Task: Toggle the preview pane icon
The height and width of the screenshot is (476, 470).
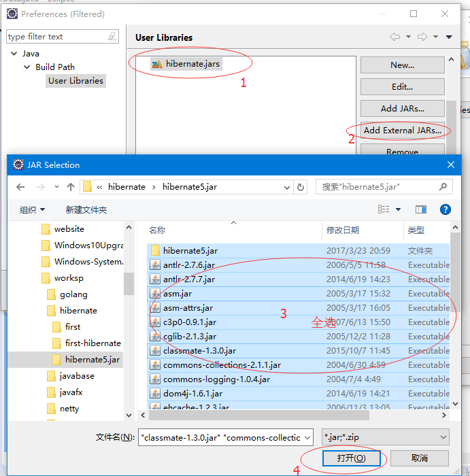Action: click(x=421, y=209)
